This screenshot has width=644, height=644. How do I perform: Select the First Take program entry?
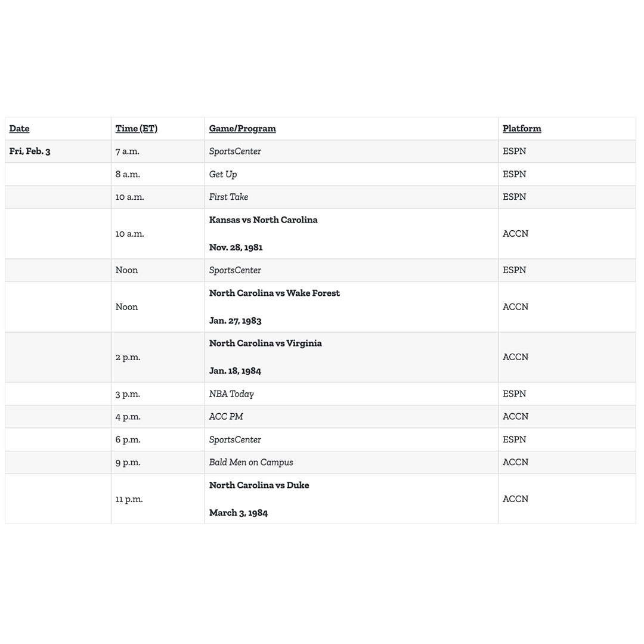coord(228,197)
